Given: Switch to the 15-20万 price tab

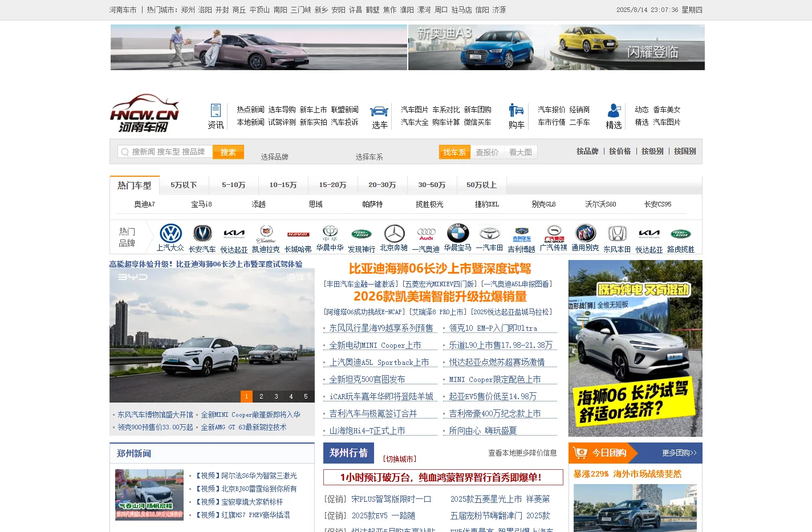Looking at the screenshot, I should click(333, 185).
